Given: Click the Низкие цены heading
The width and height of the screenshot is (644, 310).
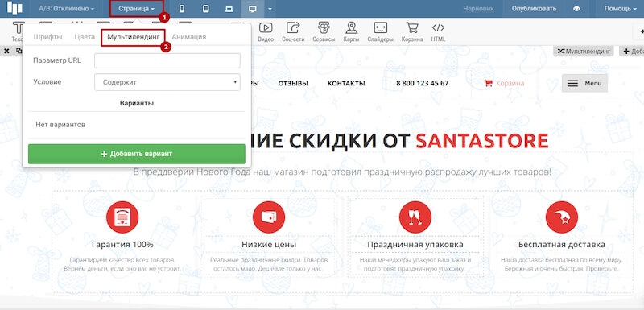Looking at the screenshot, I should coord(269,245).
